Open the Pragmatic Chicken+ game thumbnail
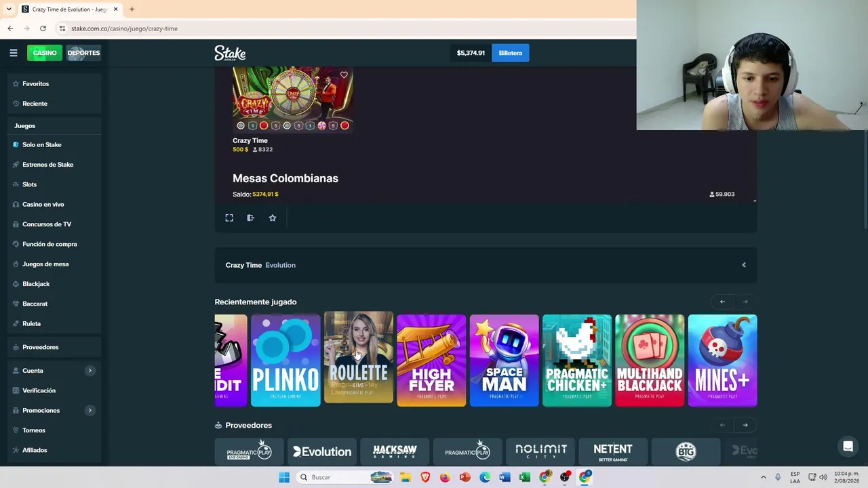 coord(577,361)
